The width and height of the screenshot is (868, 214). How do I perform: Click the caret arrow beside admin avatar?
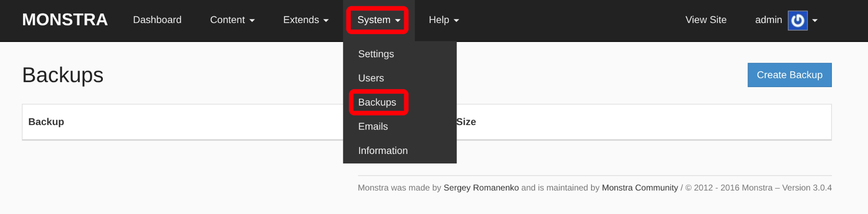[x=815, y=20]
